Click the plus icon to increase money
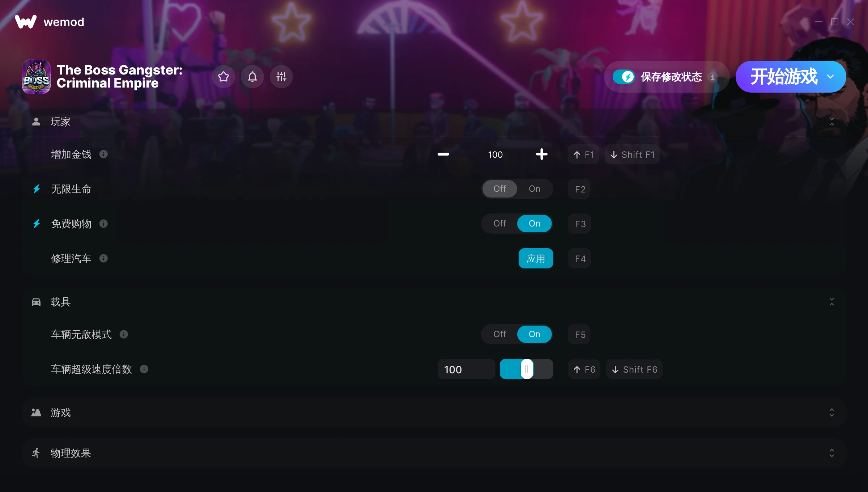 pyautogui.click(x=541, y=154)
